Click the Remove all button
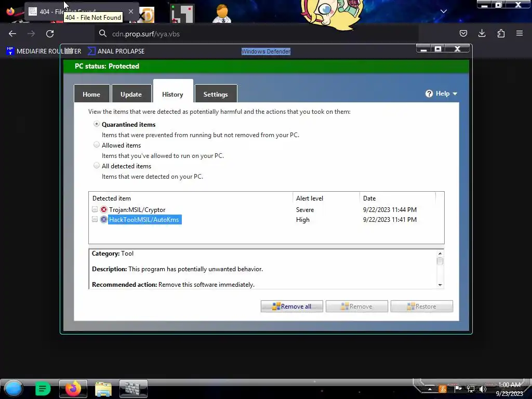Screen dimensions: 532x399 click(x=292, y=307)
